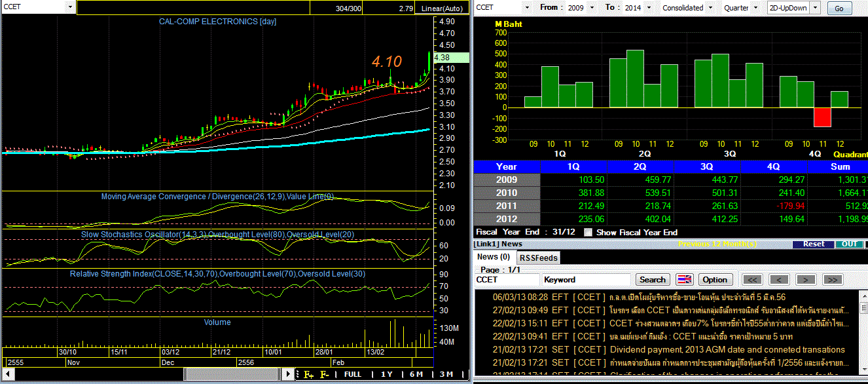Click the Relative Strength Index indicator title
Image resolution: width=868 pixels, height=384 pixels.
pyautogui.click(x=217, y=273)
